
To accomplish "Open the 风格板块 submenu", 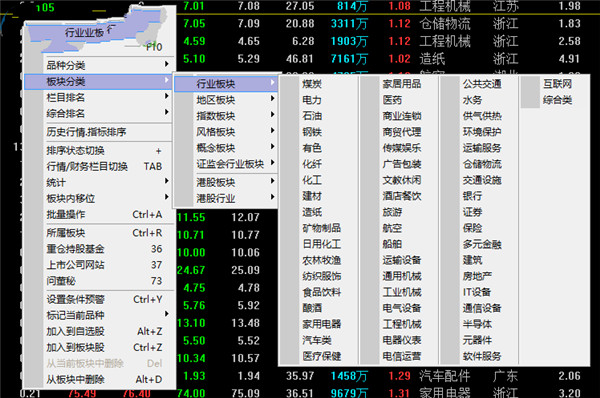I will pyautogui.click(x=225, y=132).
